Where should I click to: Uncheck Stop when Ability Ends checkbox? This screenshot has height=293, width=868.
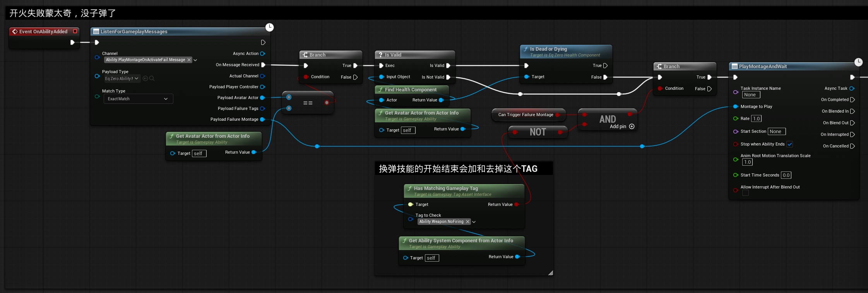(x=789, y=144)
